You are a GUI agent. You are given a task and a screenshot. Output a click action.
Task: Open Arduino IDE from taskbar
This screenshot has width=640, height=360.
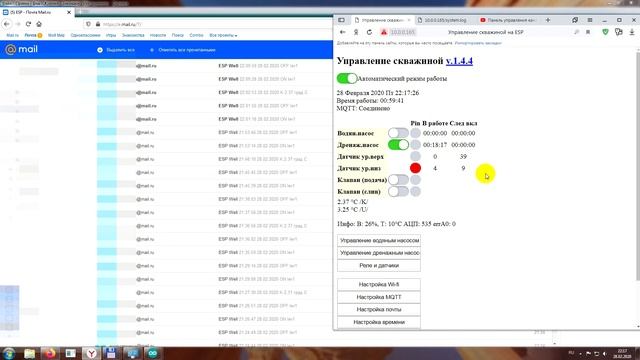pos(153,353)
